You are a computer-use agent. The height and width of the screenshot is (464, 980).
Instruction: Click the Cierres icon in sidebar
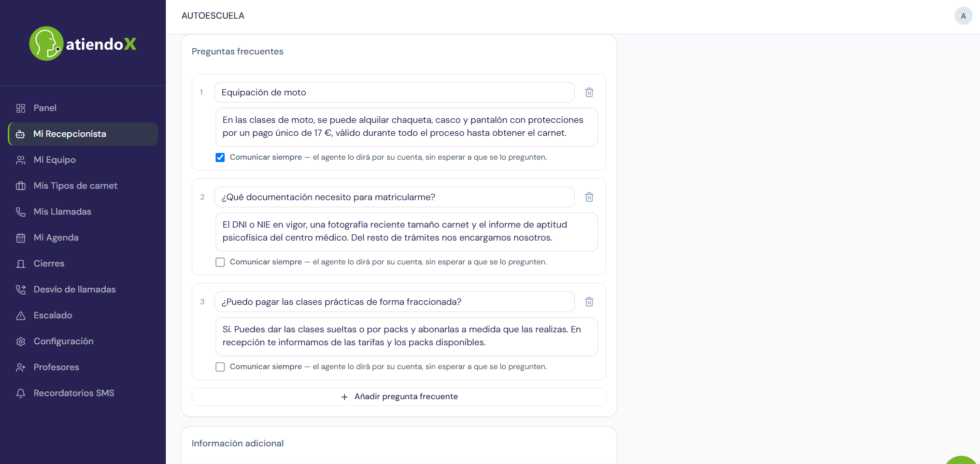[21, 263]
